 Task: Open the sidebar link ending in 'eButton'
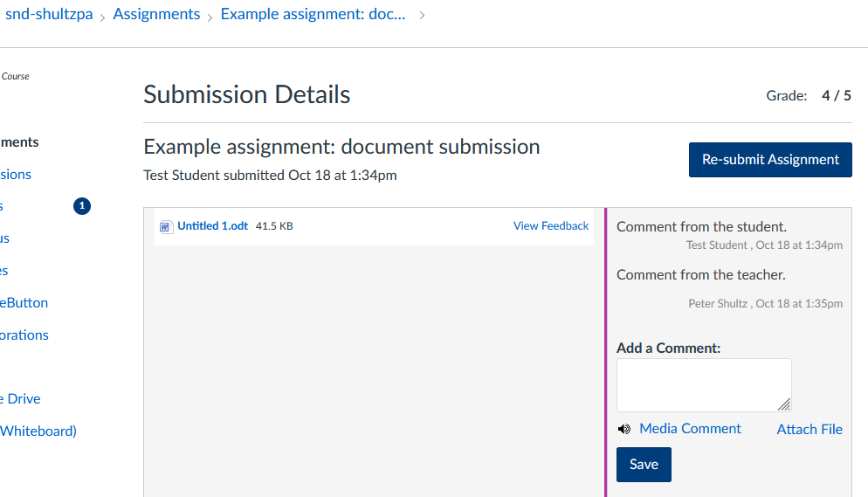[24, 303]
